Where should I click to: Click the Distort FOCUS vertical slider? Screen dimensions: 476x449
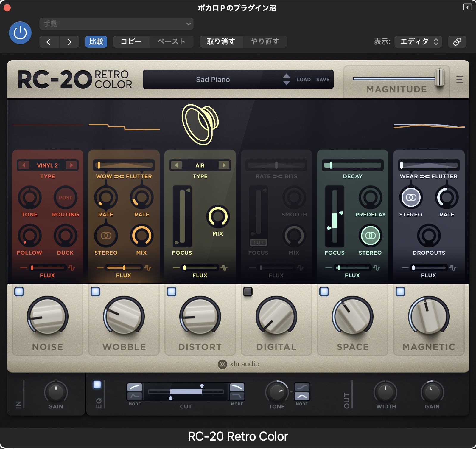(x=182, y=216)
